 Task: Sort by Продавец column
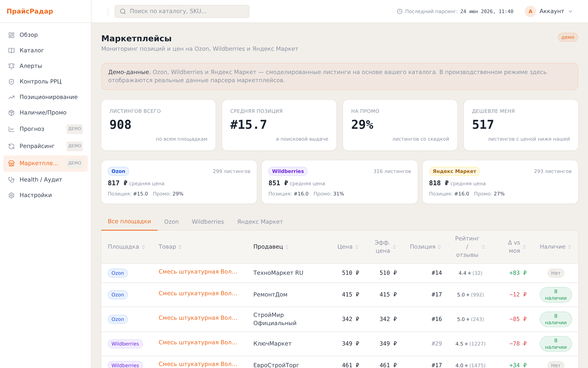pos(271,247)
